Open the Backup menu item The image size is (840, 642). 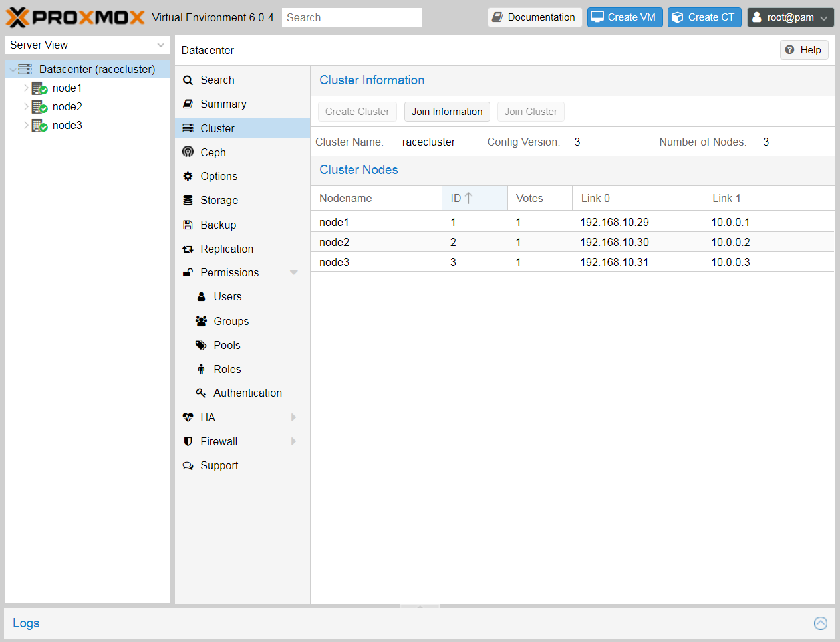click(x=243, y=225)
